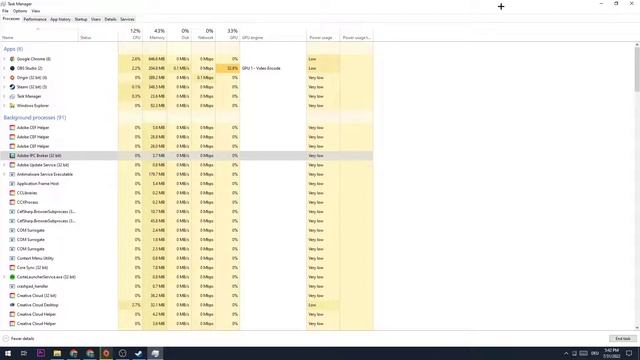The height and width of the screenshot is (360, 640).
Task: Switch to the Users tab
Action: point(96,19)
